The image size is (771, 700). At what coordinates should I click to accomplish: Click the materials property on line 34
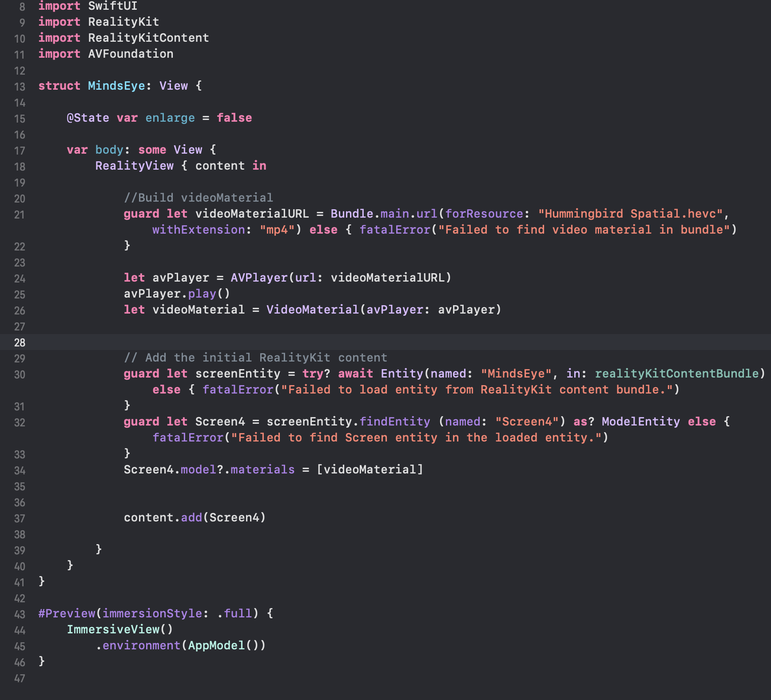click(262, 469)
